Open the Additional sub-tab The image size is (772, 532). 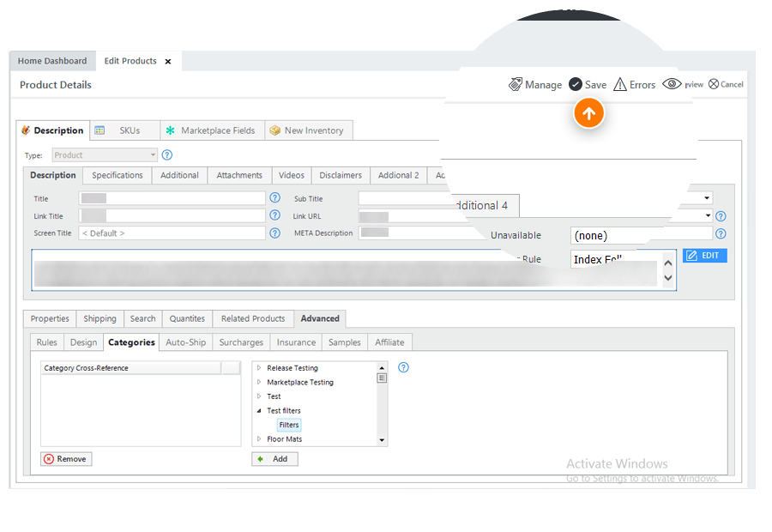pyautogui.click(x=179, y=175)
